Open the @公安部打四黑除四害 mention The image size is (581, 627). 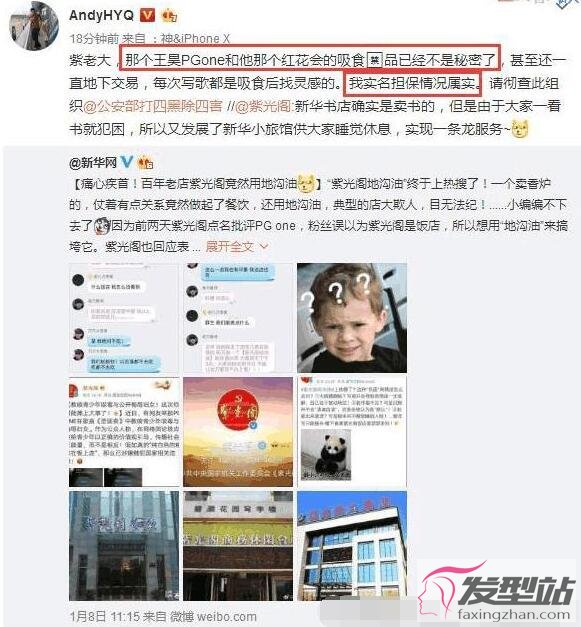coord(152,106)
